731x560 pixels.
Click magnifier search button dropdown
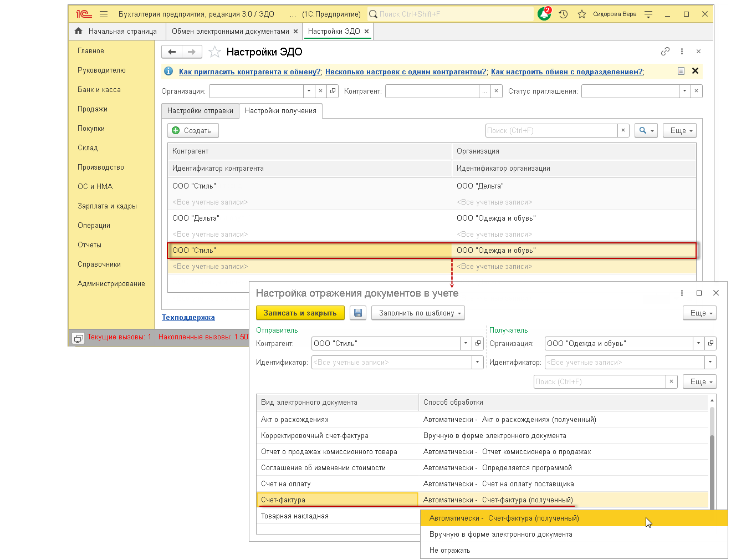646,130
